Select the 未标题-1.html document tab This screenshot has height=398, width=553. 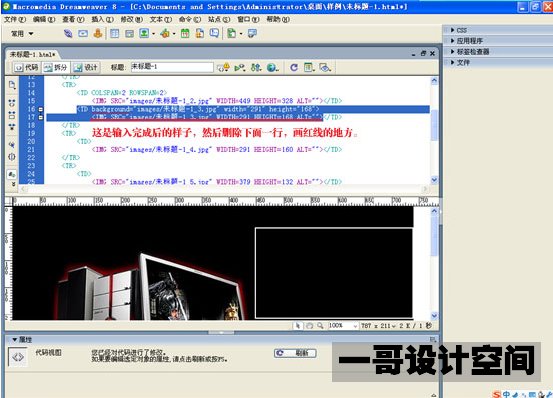[32, 54]
